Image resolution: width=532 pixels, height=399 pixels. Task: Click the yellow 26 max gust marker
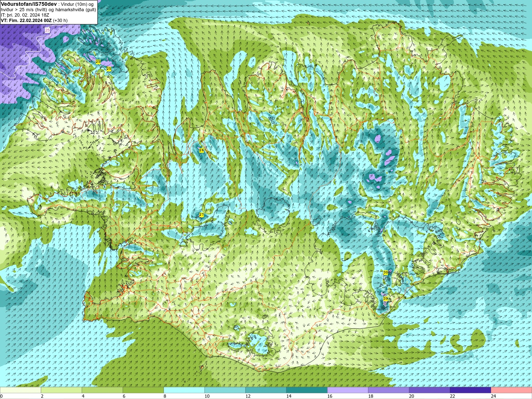click(202, 150)
